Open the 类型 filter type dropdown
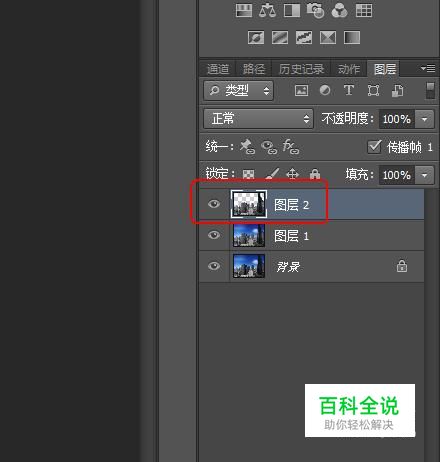440x462 pixels. point(238,90)
